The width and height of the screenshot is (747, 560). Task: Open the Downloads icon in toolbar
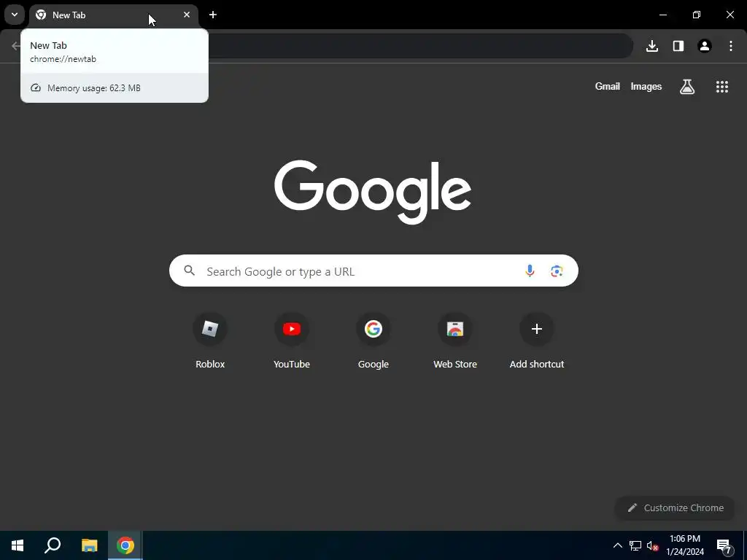click(652, 46)
